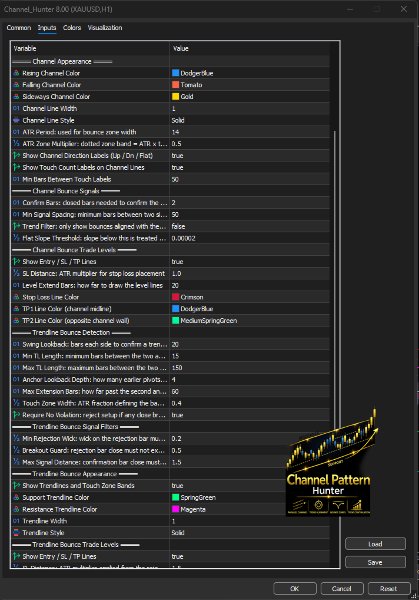Click the integer icon beside Level Extend Bars
The height and width of the screenshot is (600, 419).
click(x=16, y=285)
